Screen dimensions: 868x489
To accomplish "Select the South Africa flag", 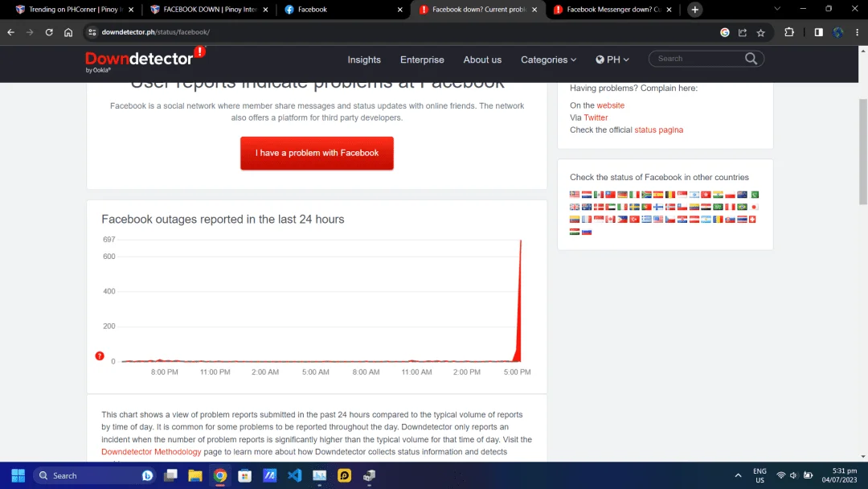I will 646,195.
